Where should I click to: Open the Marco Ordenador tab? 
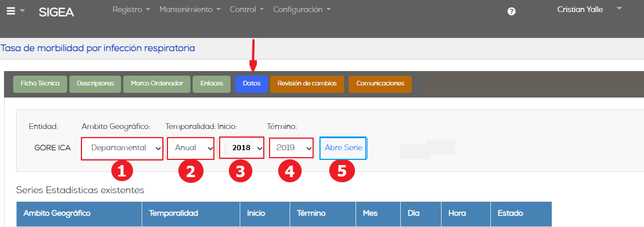pos(157,84)
